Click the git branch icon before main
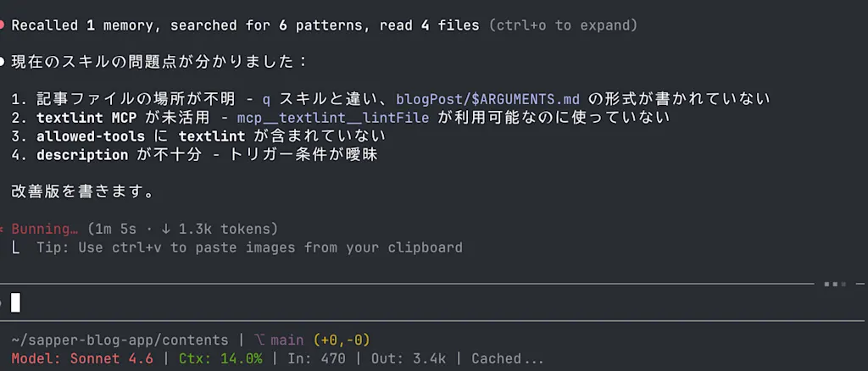 [x=259, y=340]
